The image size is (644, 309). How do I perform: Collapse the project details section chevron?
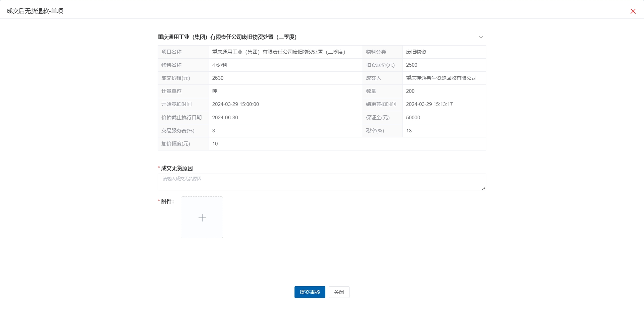(x=481, y=37)
